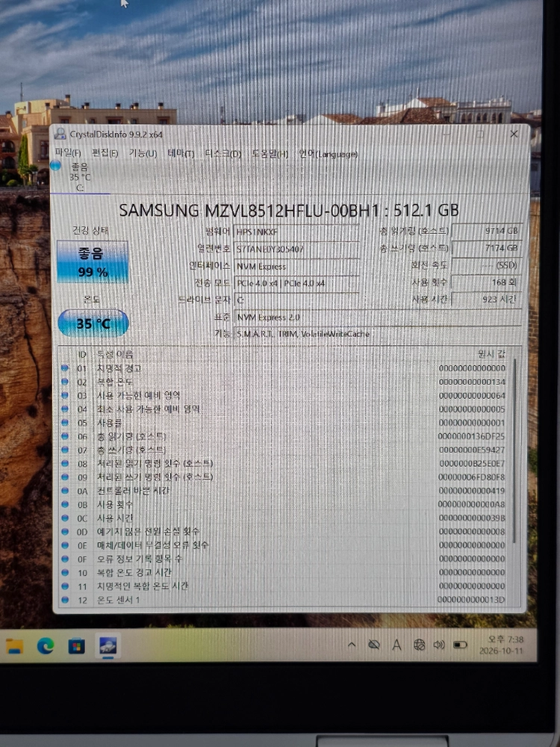The width and height of the screenshot is (560, 747).
Task: Click the status dot for row 02
Action: click(x=65, y=382)
